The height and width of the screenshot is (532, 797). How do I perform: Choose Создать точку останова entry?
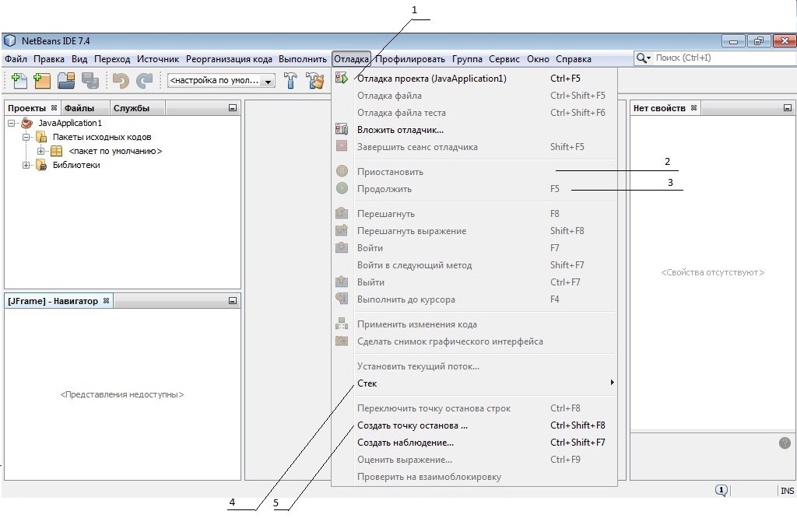tap(474, 425)
